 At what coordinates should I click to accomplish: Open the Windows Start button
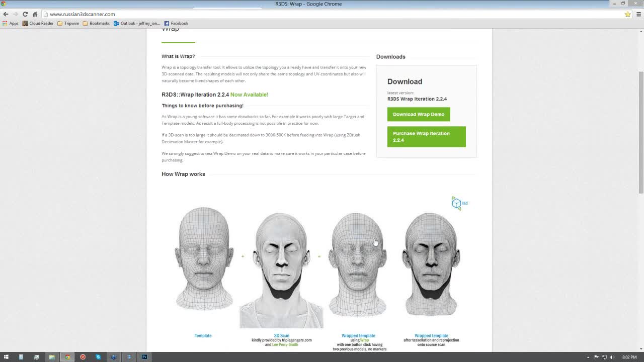coord(6,357)
